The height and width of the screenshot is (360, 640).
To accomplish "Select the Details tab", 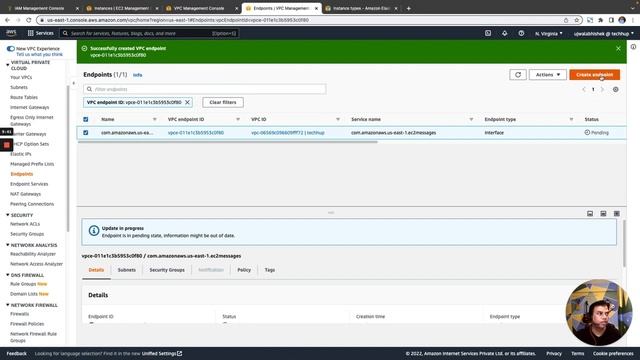I will tap(96, 270).
